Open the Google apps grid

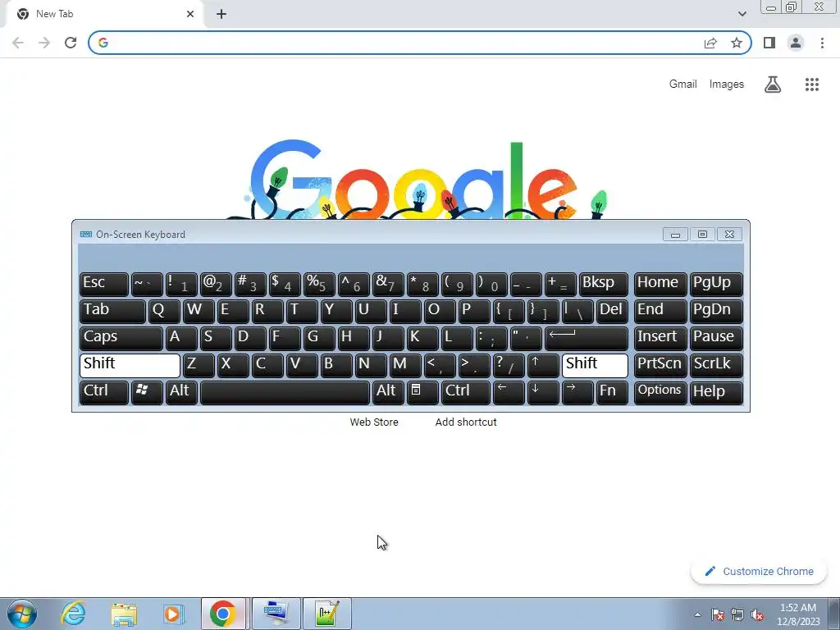[812, 84]
